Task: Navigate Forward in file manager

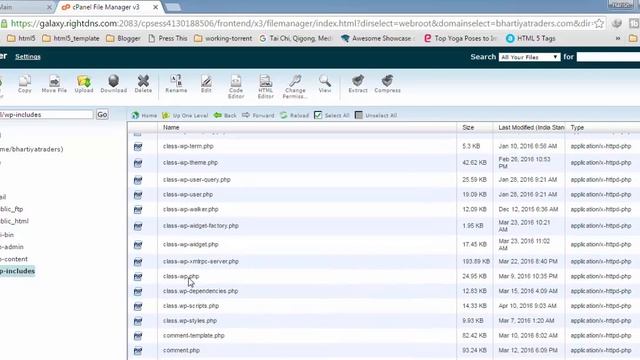Action: tap(258, 116)
